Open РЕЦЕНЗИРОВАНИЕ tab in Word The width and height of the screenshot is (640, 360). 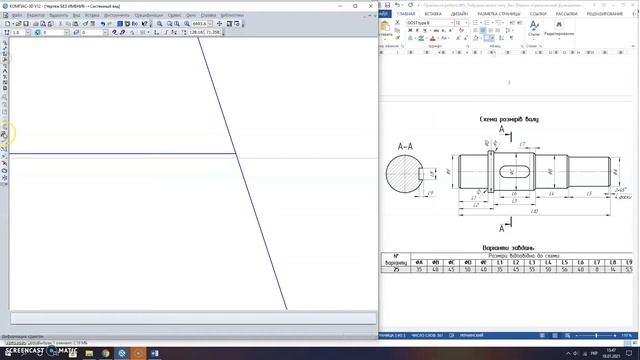pos(604,14)
